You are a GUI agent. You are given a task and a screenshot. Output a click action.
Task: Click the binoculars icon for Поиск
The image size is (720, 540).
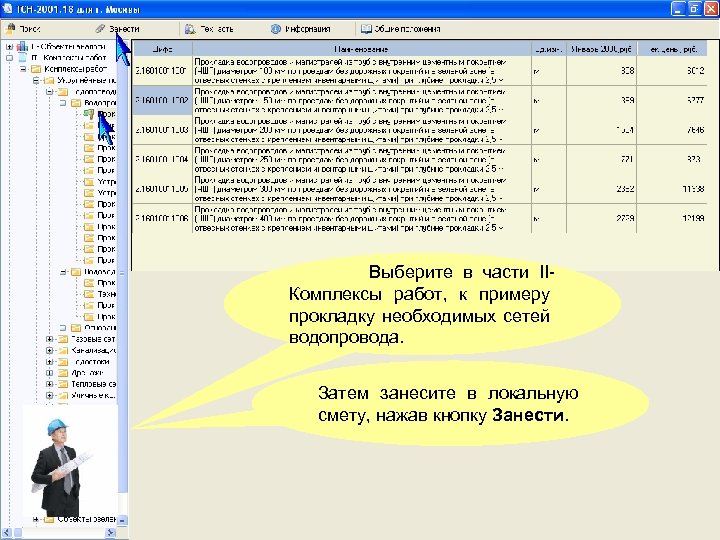(10, 29)
